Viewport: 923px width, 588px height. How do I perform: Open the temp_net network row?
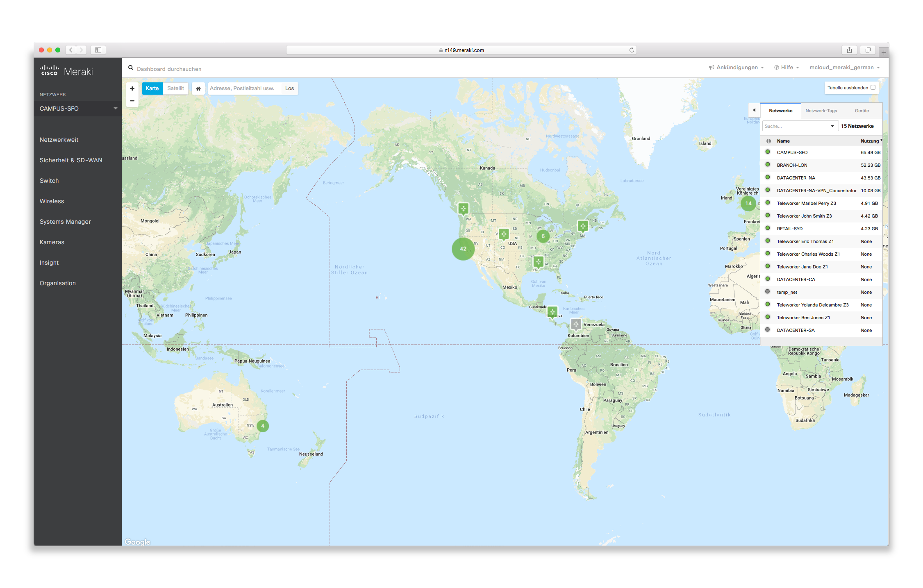[821, 292]
